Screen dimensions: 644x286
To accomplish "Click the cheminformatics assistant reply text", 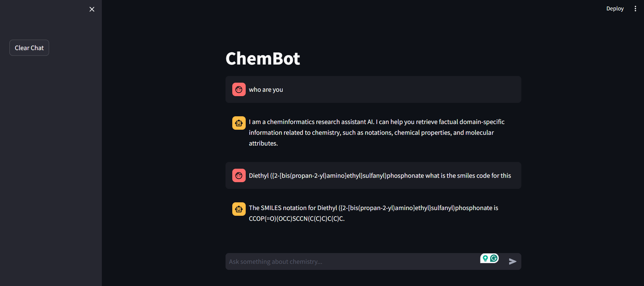I will (x=376, y=132).
